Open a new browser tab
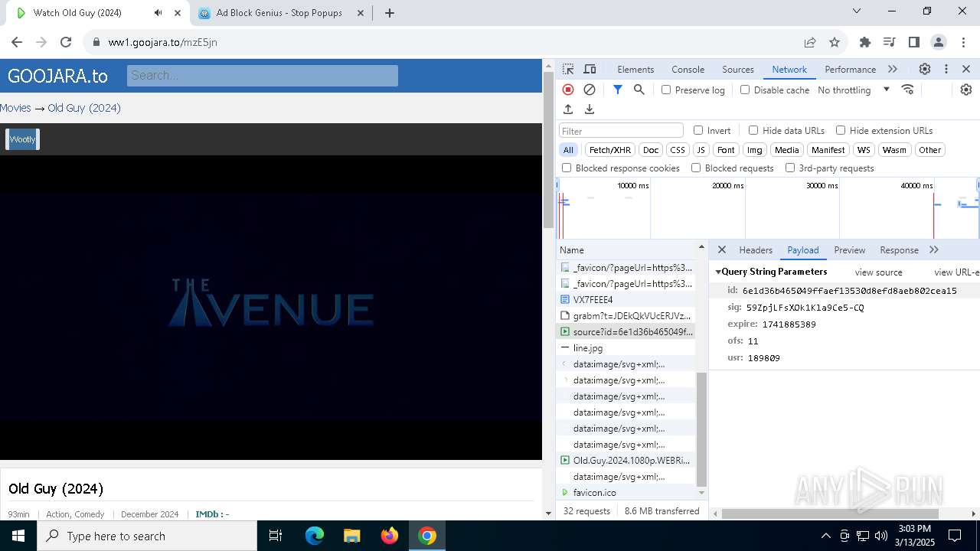980x551 pixels. [390, 13]
